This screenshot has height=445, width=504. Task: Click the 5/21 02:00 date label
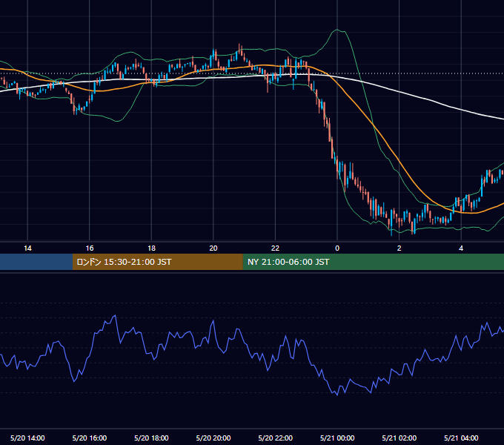(x=399, y=438)
